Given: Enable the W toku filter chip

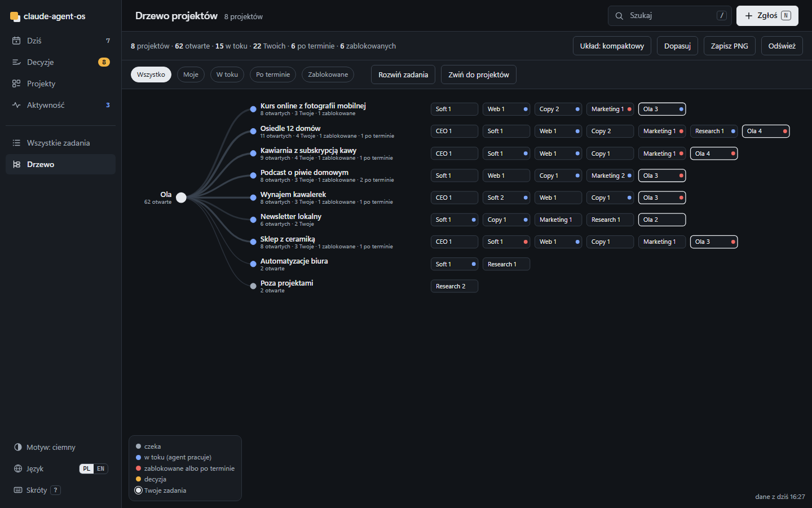Looking at the screenshot, I should point(227,75).
